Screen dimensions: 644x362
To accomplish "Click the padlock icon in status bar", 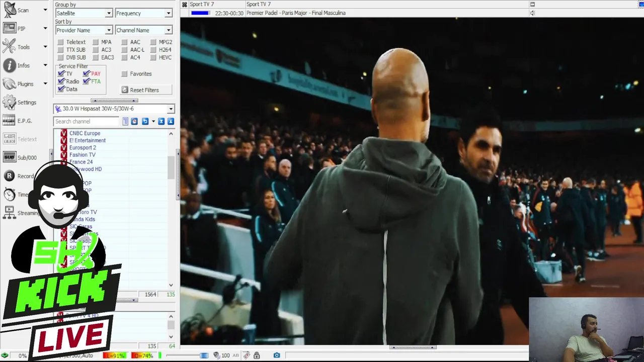I will [x=257, y=355].
